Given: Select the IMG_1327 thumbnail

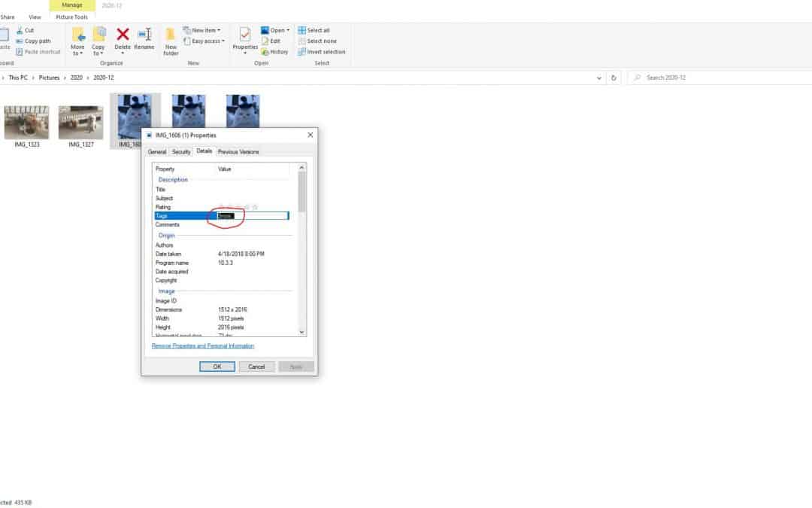Looking at the screenshot, I should coord(80,120).
